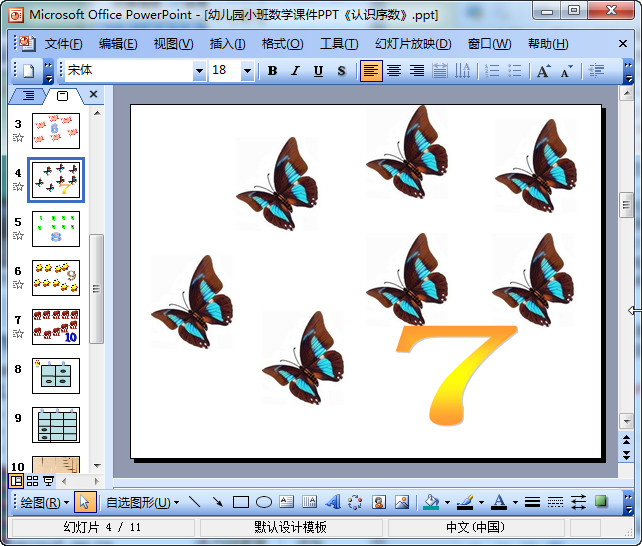The image size is (642, 546).
Task: Select slide 5 thumbnail with 8
Action: [x=56, y=229]
